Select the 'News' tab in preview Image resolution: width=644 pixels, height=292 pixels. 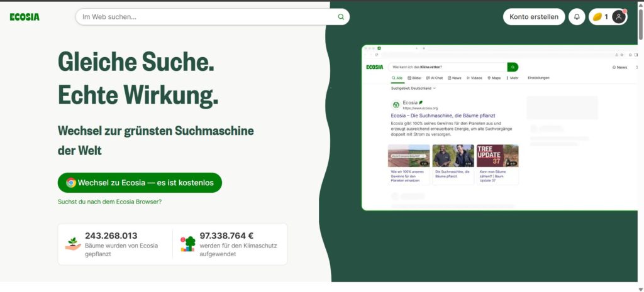point(454,78)
